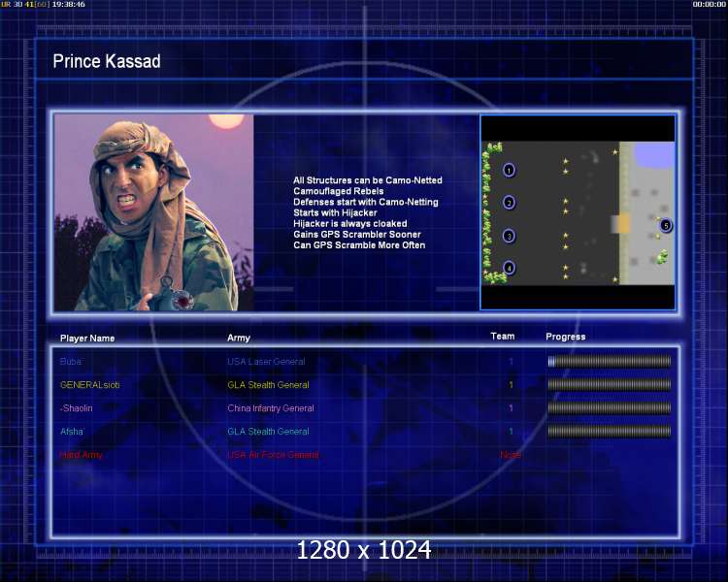Click the 'None' team value for Hard Army
Image resolution: width=728 pixels, height=582 pixels.
(x=511, y=455)
